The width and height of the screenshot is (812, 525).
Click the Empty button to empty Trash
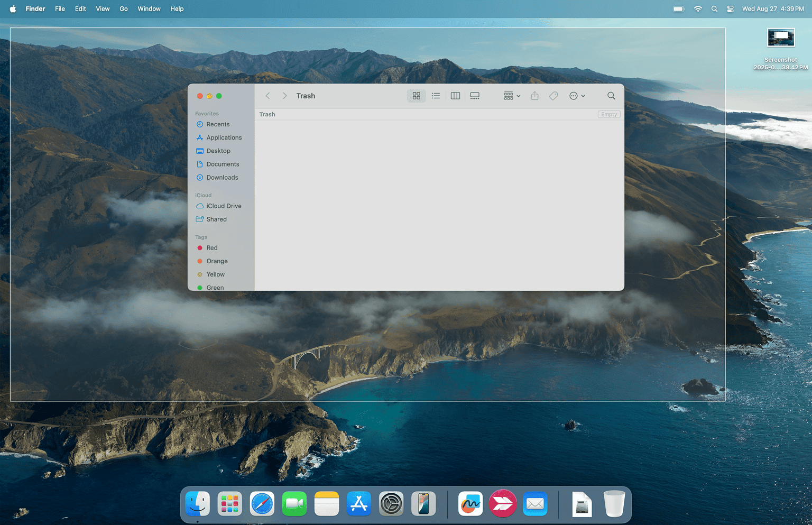point(608,114)
